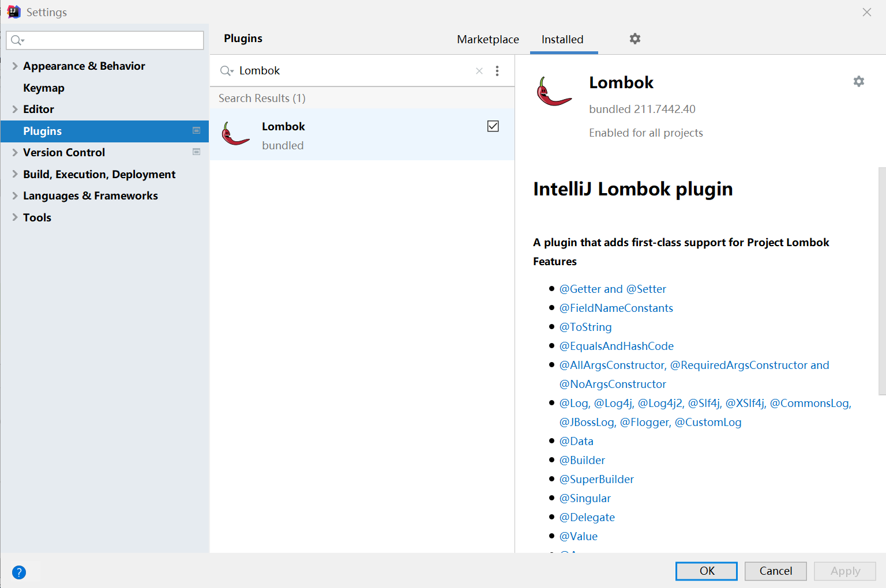The height and width of the screenshot is (588, 886).
Task: Click the OK button
Action: (x=707, y=571)
